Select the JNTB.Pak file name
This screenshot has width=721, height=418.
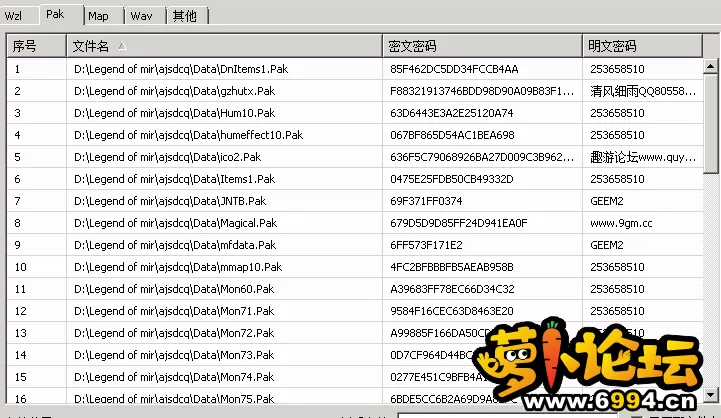point(170,201)
